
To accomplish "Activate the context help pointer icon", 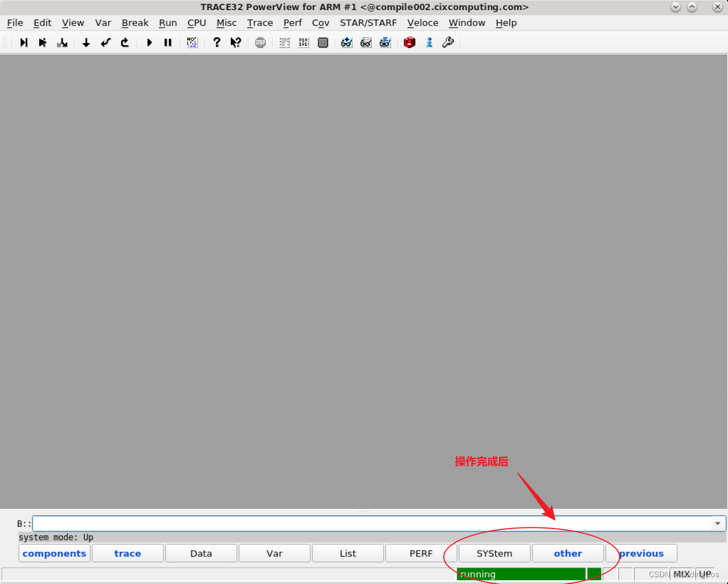I will pos(236,42).
